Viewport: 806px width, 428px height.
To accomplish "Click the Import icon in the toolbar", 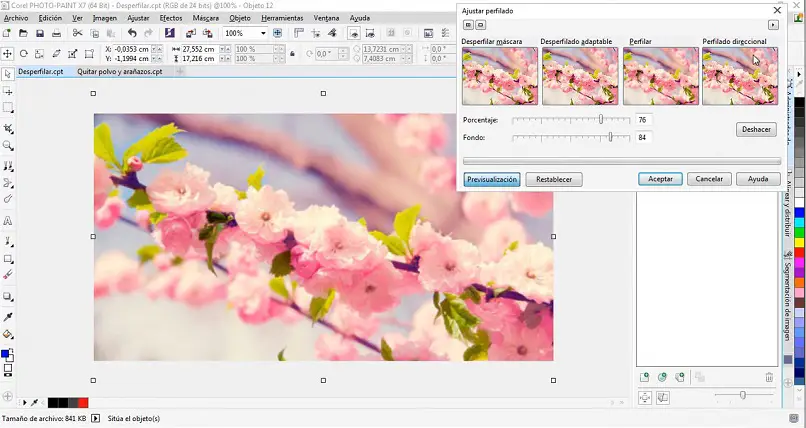I will 191,33.
